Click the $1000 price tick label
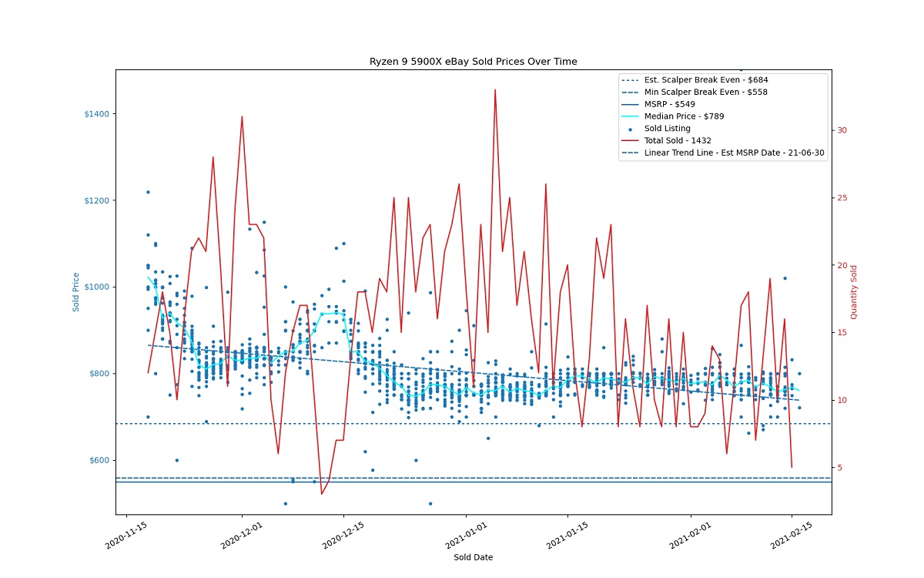Screen dimensions: 924x578 coord(97,287)
